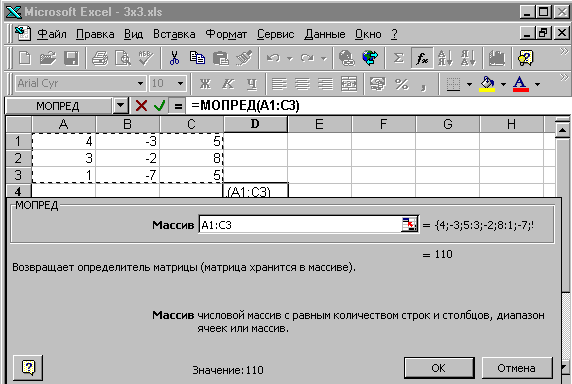Merge and center cells icon
The width and height of the screenshot is (572, 384).
pyautogui.click(x=349, y=84)
